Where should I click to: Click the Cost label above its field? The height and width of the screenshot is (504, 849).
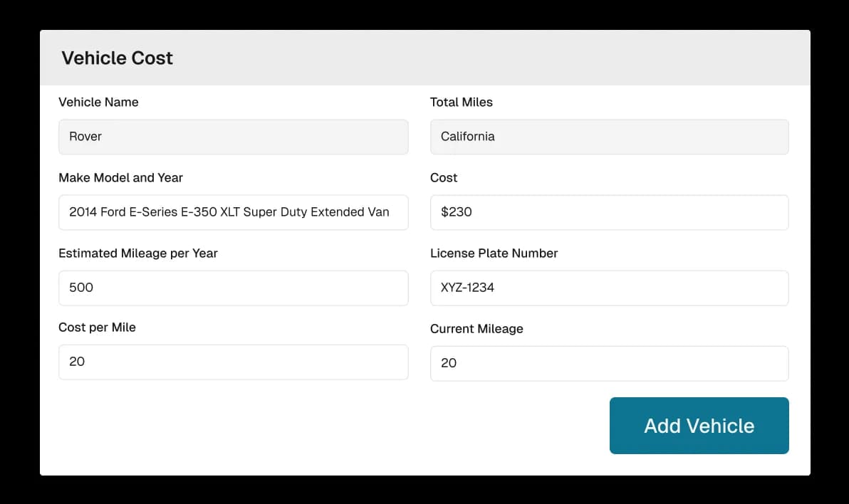[443, 177]
